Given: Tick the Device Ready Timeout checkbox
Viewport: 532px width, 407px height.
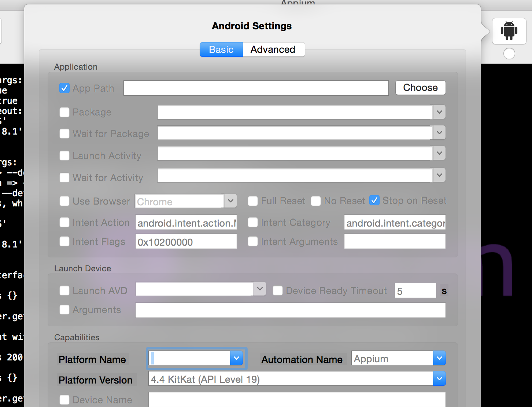Looking at the screenshot, I should (x=278, y=290).
